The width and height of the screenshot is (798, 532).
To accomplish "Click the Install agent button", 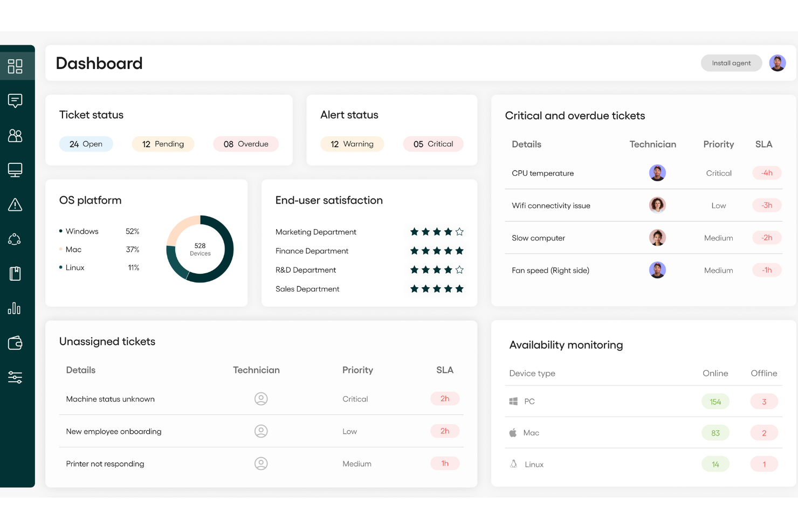I will click(731, 63).
